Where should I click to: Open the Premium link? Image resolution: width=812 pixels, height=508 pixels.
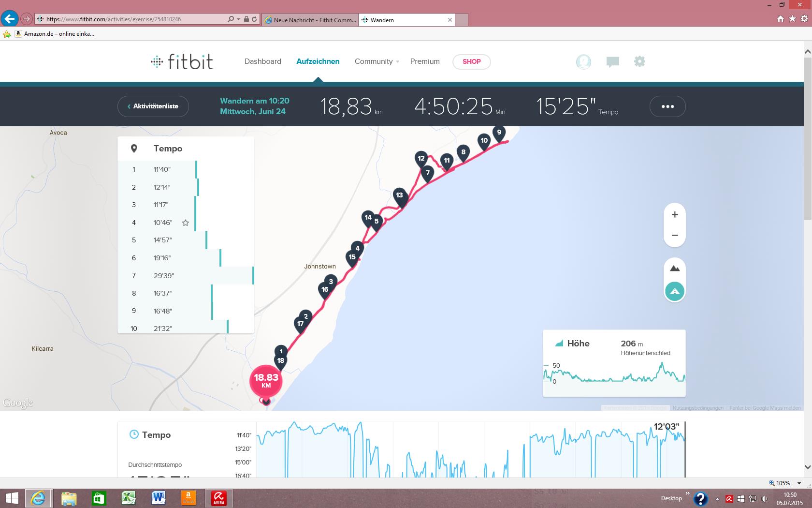point(425,61)
